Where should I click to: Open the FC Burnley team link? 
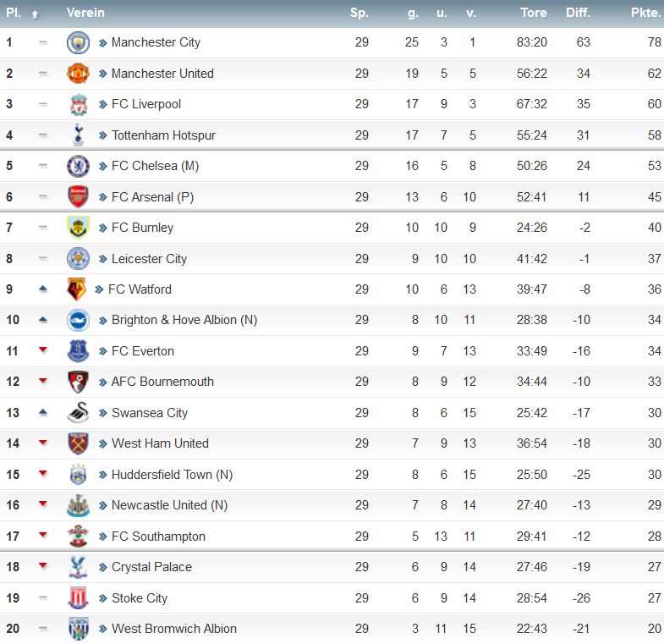click(x=142, y=228)
